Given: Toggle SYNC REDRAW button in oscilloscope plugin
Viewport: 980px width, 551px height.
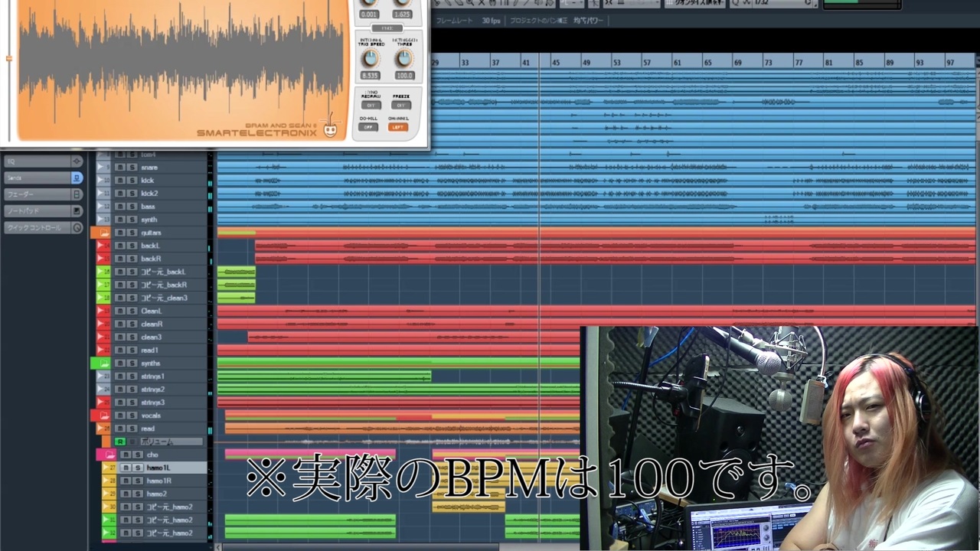Looking at the screenshot, I should point(371,105).
